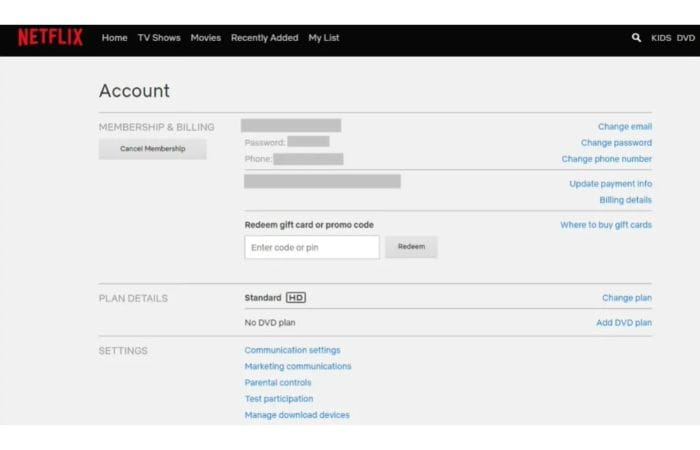Open Marketing communications settings

298,367
